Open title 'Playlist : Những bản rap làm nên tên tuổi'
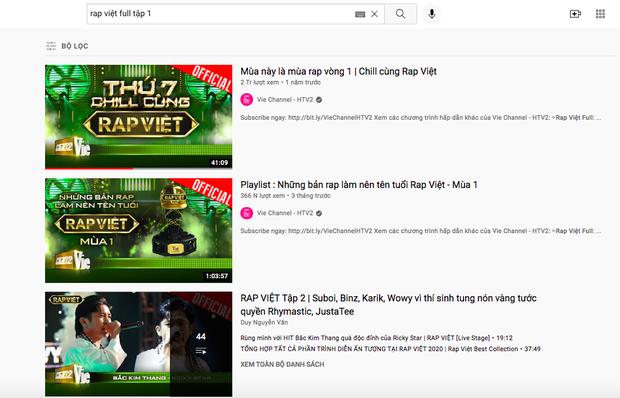 coord(359,185)
